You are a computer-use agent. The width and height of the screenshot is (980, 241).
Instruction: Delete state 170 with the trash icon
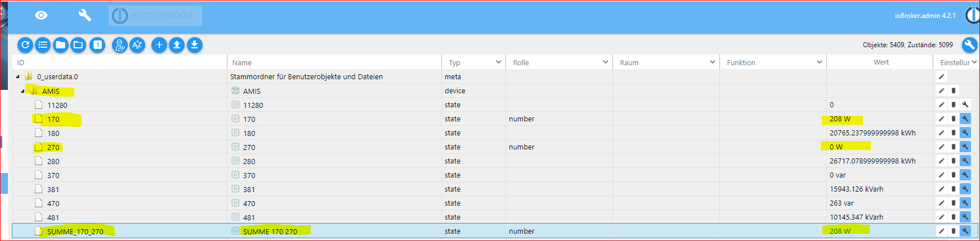(x=953, y=119)
